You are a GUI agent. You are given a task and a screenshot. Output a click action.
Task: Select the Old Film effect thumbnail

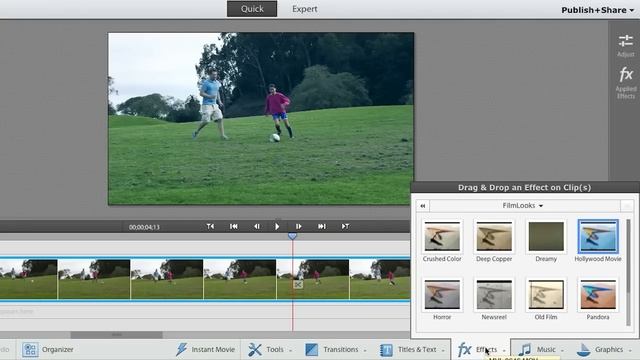click(x=546, y=294)
